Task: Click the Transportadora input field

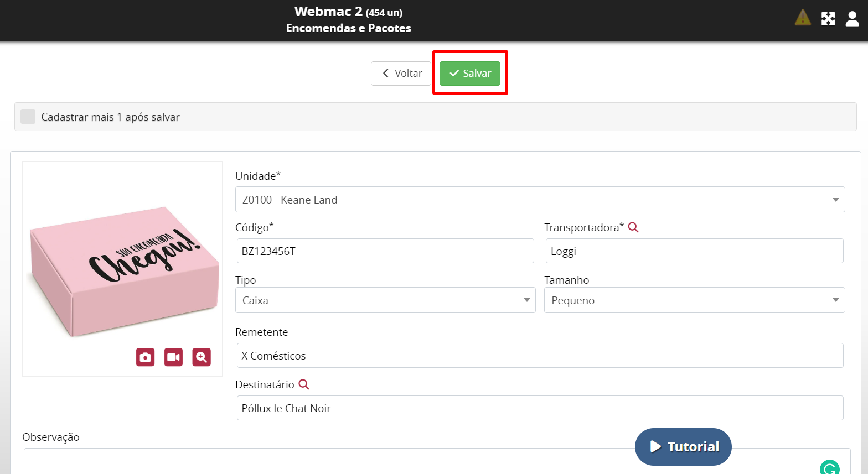Action: (694, 251)
